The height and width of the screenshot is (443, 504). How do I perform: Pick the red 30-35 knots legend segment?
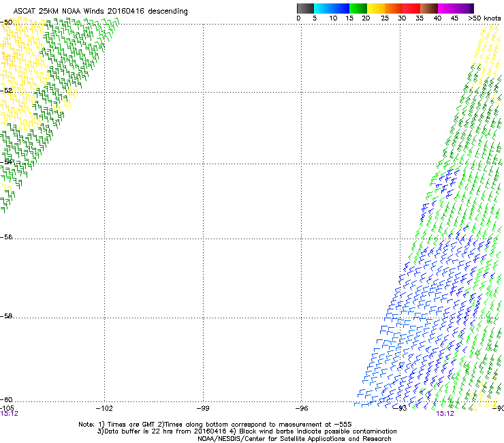[411, 8]
